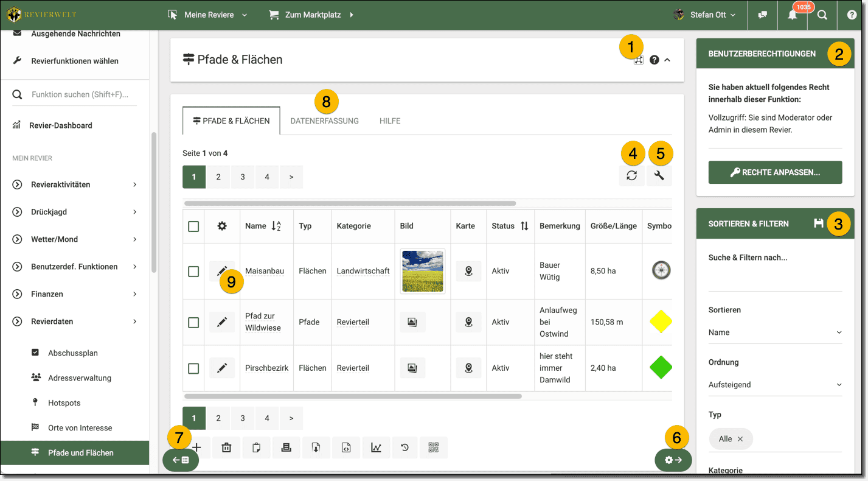Open the Ordnung dropdown showing Aufsteigend
The image size is (868, 481).
click(775, 385)
